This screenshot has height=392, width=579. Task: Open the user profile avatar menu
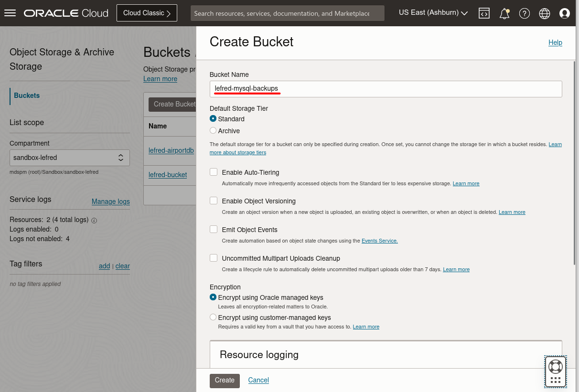pos(564,13)
